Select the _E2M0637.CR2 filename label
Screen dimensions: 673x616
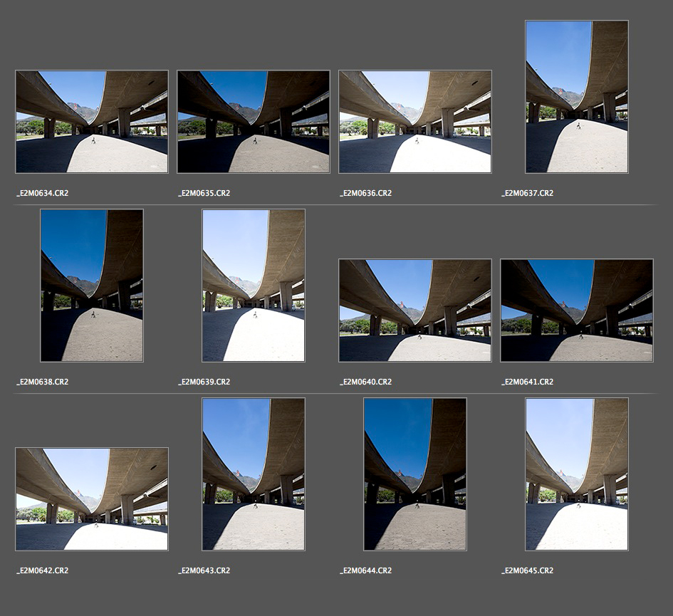point(528,194)
